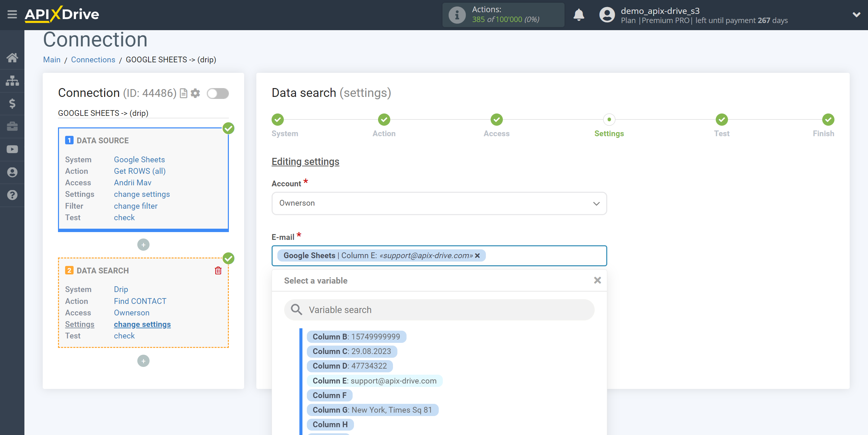Go to Test step
The image size is (868, 435).
pos(722,120)
